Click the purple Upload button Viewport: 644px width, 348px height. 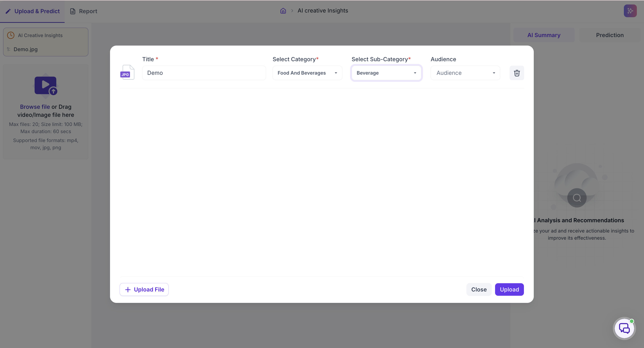click(509, 289)
